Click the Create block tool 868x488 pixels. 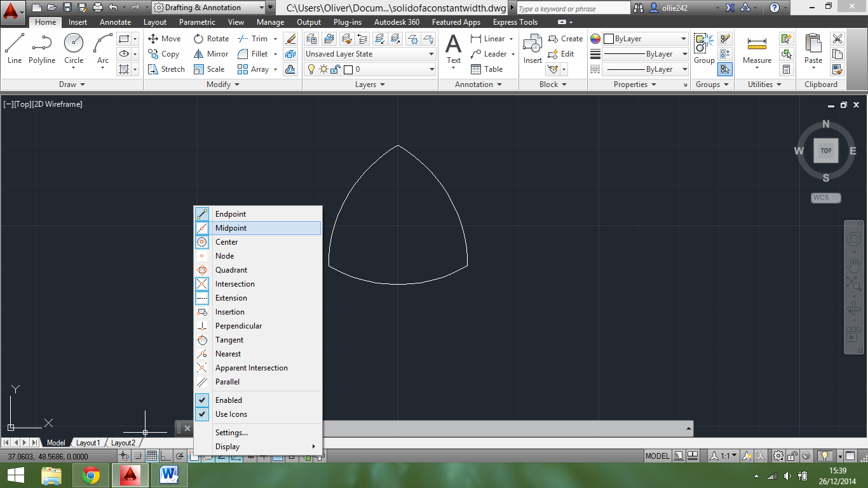click(566, 39)
